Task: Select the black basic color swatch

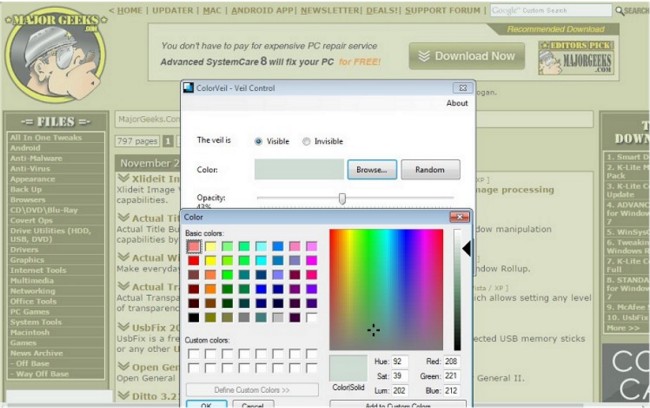Action: 194,317
